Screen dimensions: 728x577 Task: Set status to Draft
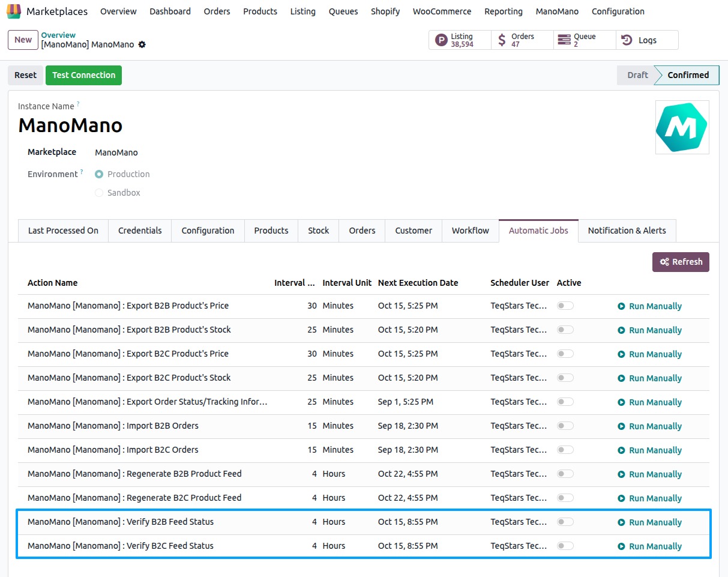(637, 75)
